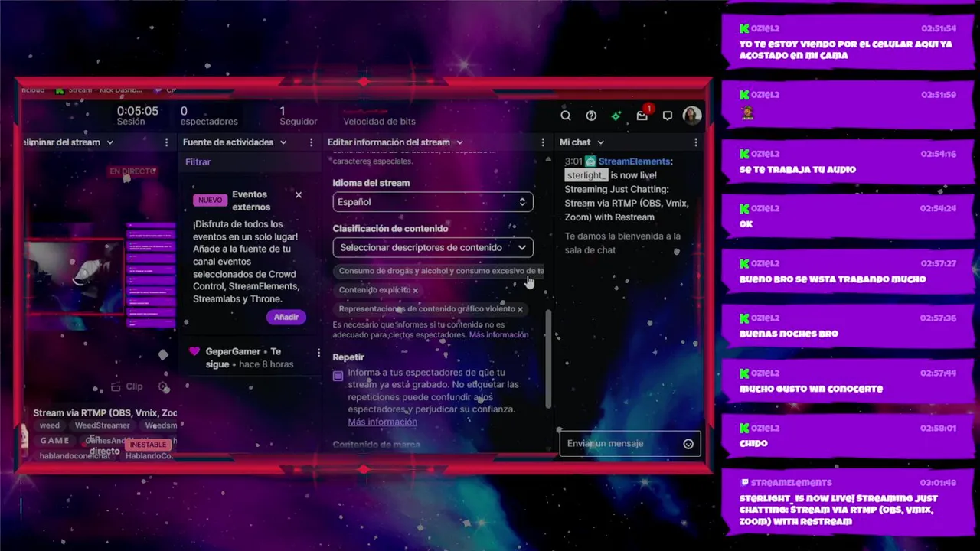Click the Kick favicon on the Stream browser tab
Image resolution: width=980 pixels, height=551 pixels.
tap(60, 90)
